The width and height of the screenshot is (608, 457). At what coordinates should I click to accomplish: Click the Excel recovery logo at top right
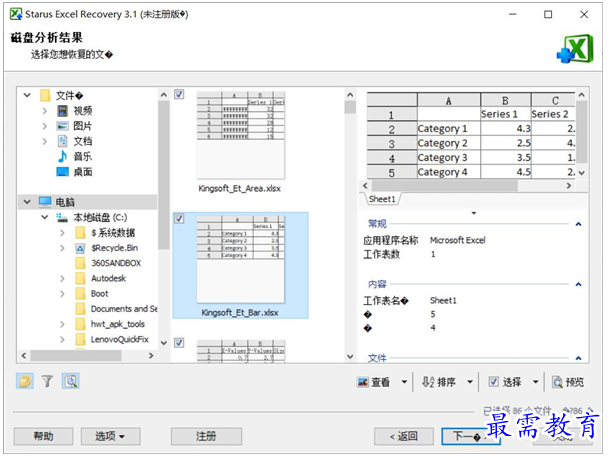[x=575, y=49]
